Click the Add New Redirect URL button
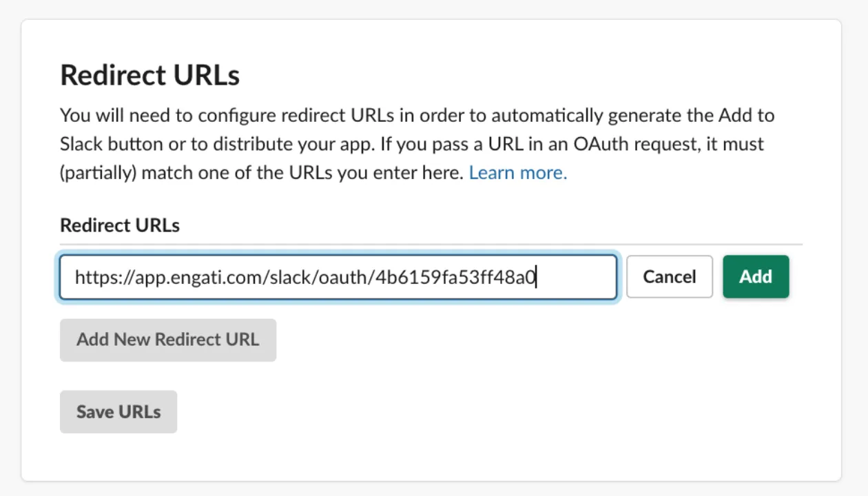 pyautogui.click(x=168, y=340)
